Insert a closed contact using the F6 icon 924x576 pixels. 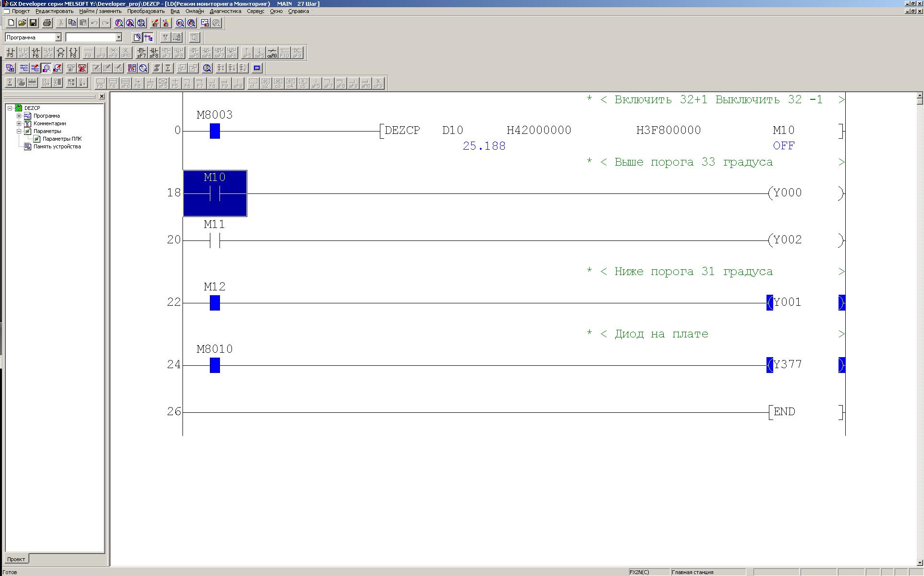36,52
